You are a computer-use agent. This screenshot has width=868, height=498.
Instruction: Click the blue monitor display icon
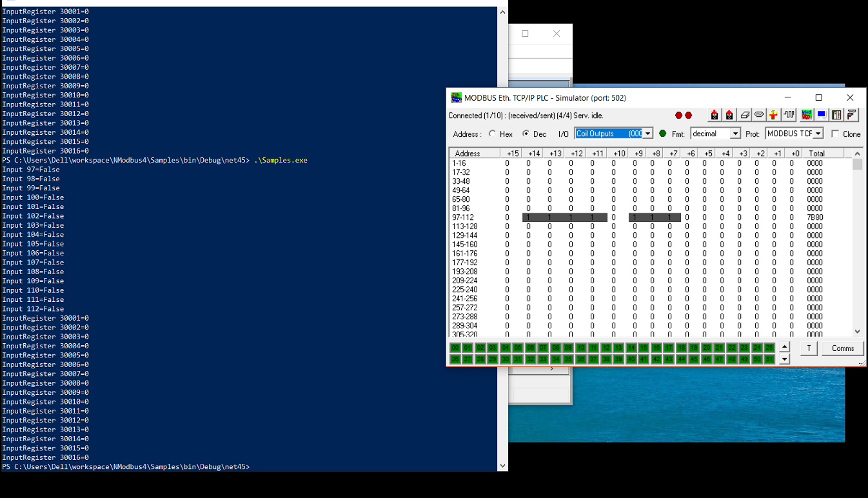point(820,114)
